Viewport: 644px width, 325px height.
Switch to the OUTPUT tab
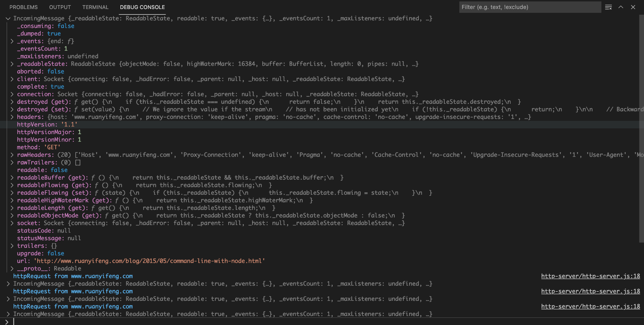pyautogui.click(x=60, y=7)
